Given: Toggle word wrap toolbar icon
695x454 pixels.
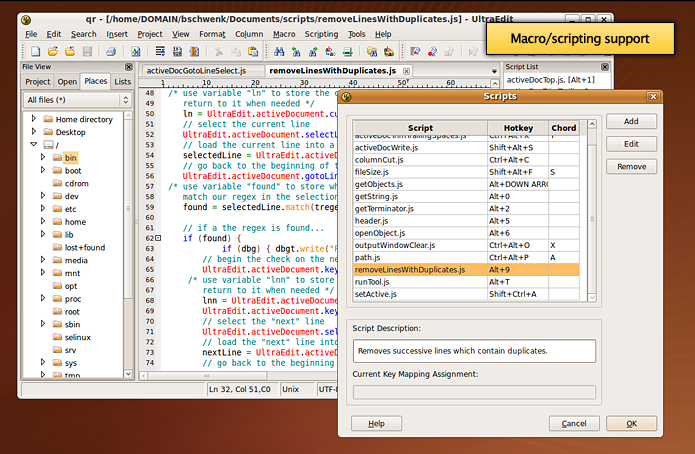Looking at the screenshot, I should pyautogui.click(x=160, y=52).
